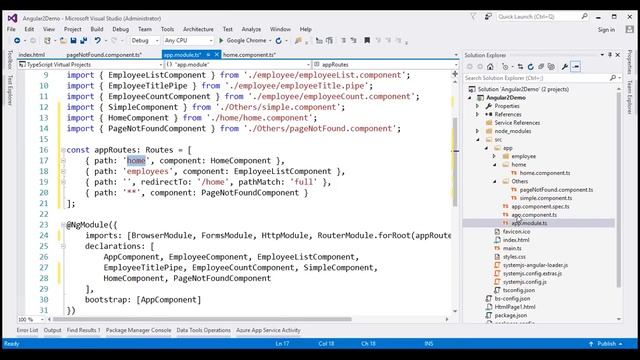This screenshot has width=640, height=360.
Task: Open the Analyze menu
Action: point(251,29)
